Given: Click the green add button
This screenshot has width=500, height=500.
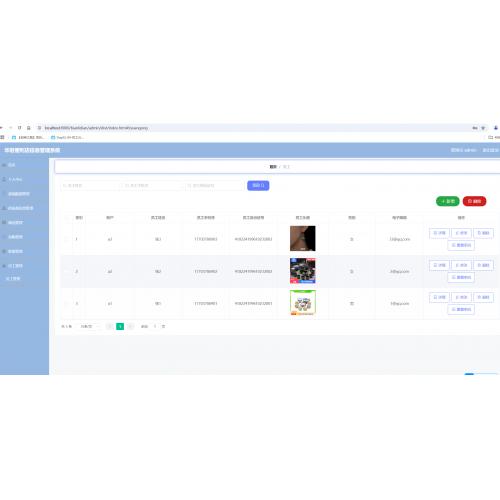Looking at the screenshot, I should point(448,201).
